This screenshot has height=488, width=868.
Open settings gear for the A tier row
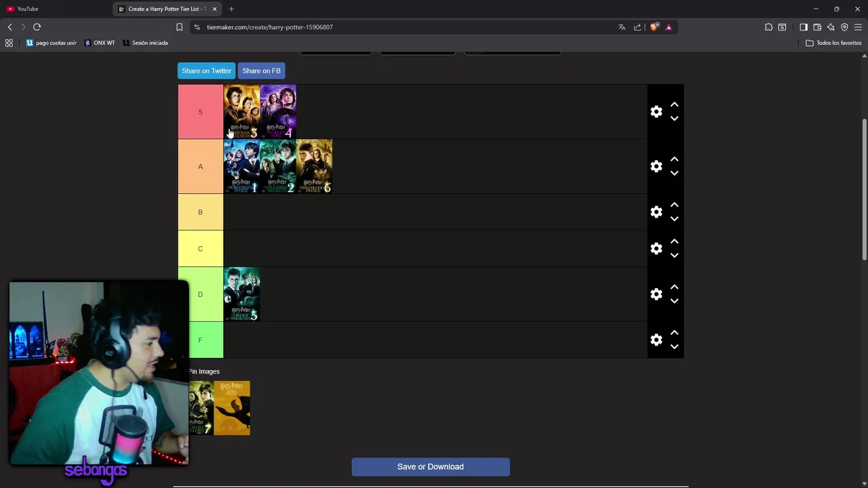pos(656,166)
